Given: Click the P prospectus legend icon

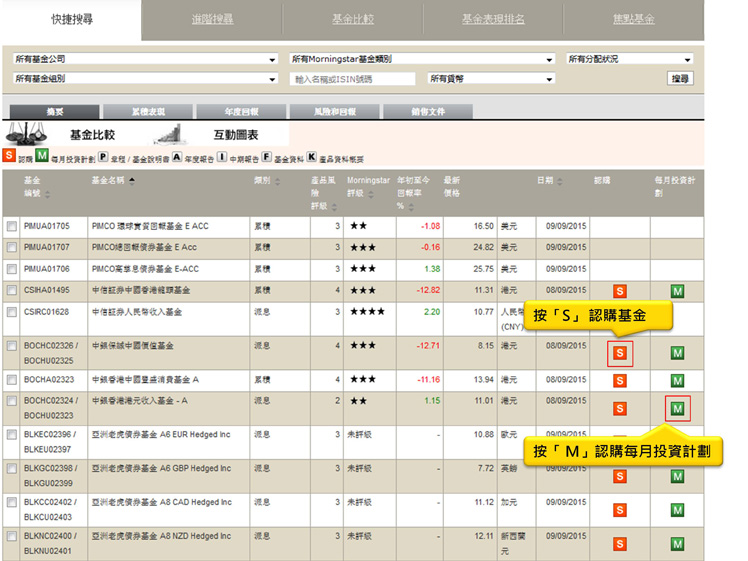Looking at the screenshot, I should tap(103, 156).
